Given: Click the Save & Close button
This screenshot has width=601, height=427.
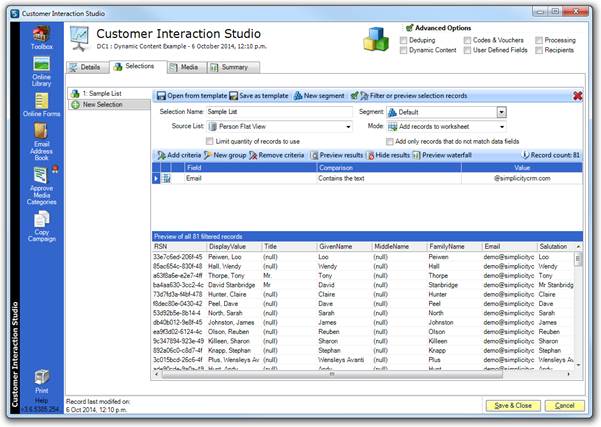Looking at the screenshot, I should [x=513, y=406].
